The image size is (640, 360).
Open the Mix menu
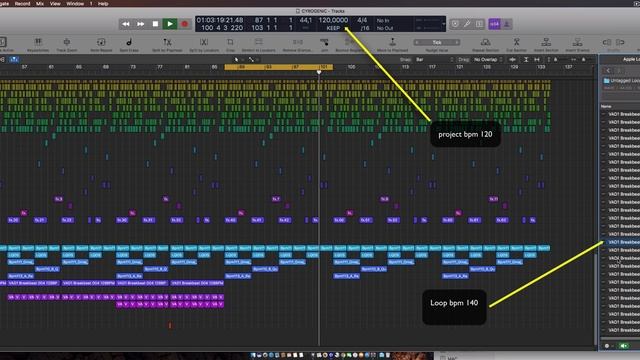40,3
